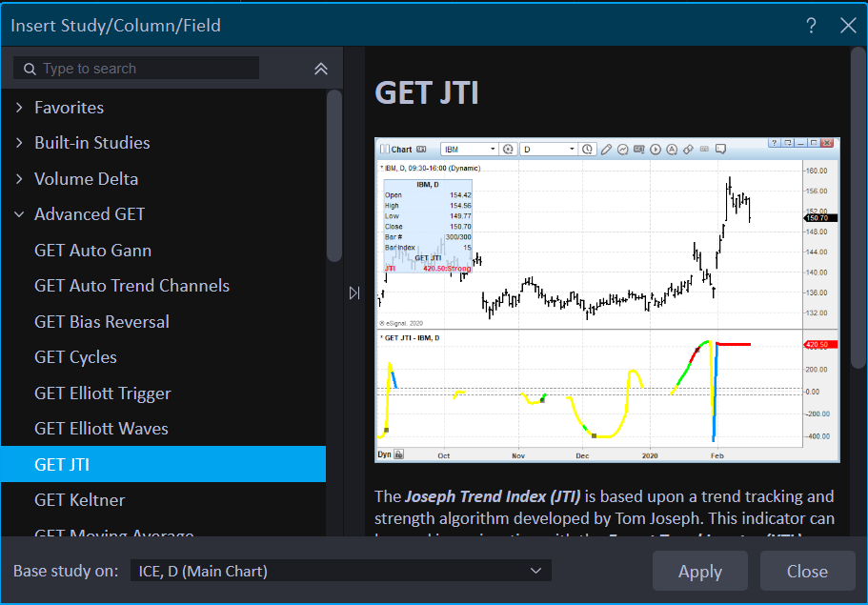This screenshot has height=605, width=868.
Task: Click the description panel scrollbar thumb
Action: [858, 208]
